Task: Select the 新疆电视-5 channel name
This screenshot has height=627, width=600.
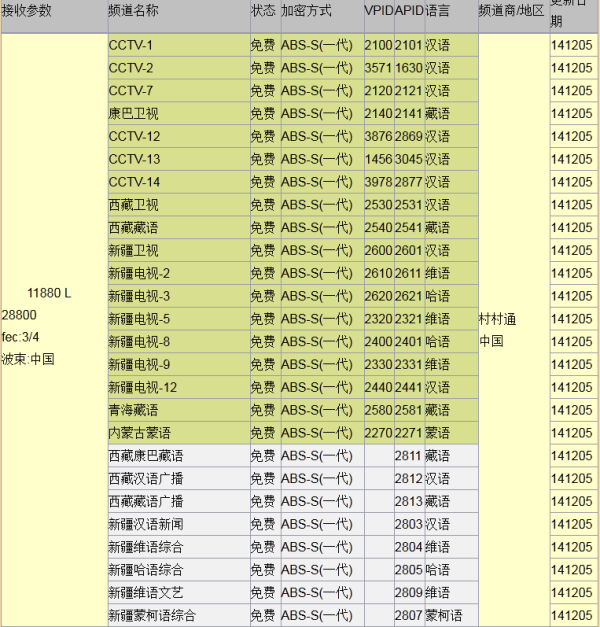Action: (x=139, y=319)
